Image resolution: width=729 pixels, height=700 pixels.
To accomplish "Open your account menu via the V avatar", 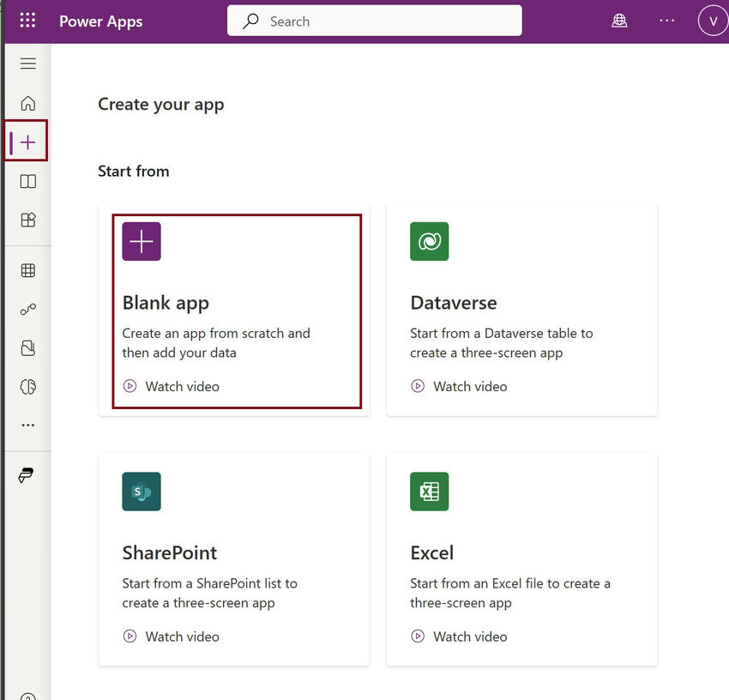I will (x=713, y=20).
